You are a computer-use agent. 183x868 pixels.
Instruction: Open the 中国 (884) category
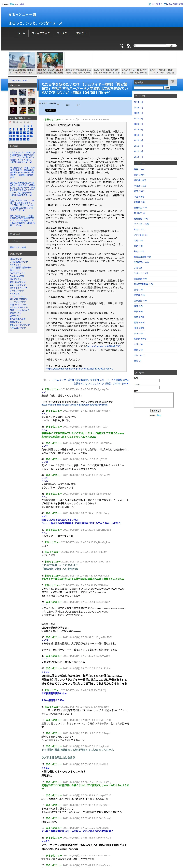(x=139, y=197)
